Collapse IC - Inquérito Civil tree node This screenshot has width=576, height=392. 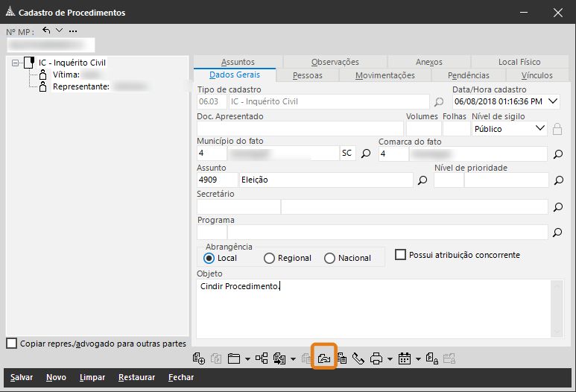(15, 63)
